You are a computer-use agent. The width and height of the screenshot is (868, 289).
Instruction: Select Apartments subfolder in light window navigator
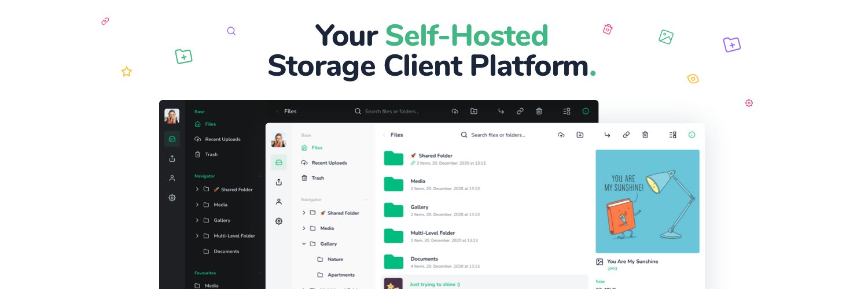tap(336, 275)
